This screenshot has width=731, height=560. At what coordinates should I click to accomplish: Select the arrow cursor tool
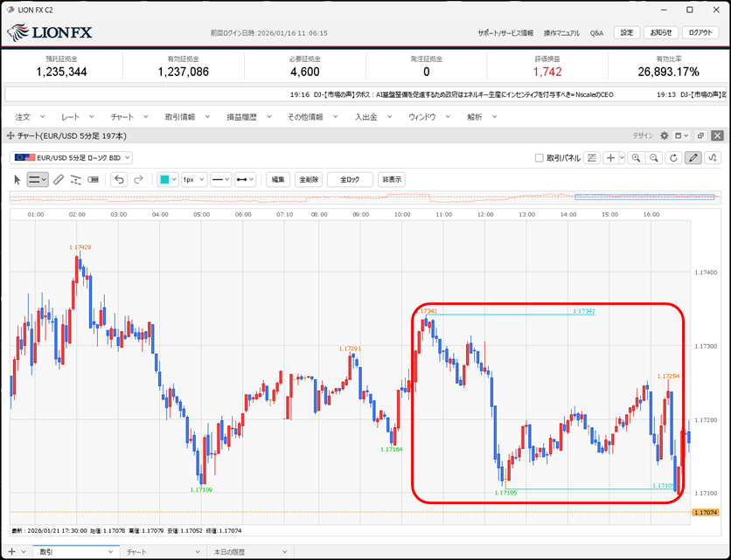(x=17, y=179)
